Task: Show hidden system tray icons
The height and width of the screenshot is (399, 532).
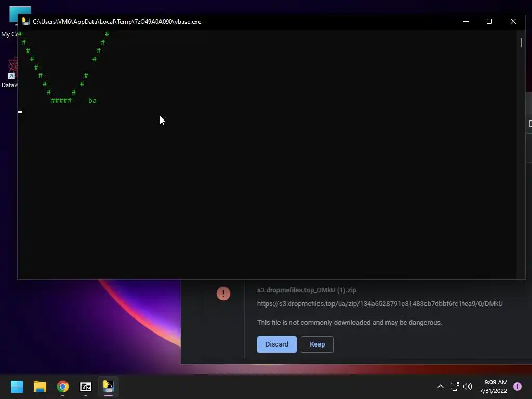Action: 441,387
